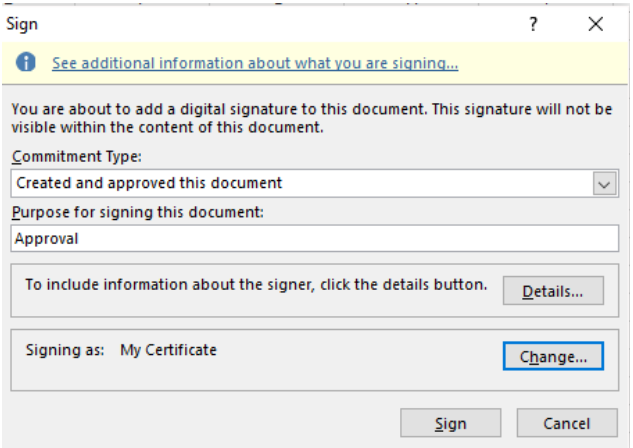Click the 'To include information about the signer' text
This screenshot has height=448, width=633.
[256, 285]
